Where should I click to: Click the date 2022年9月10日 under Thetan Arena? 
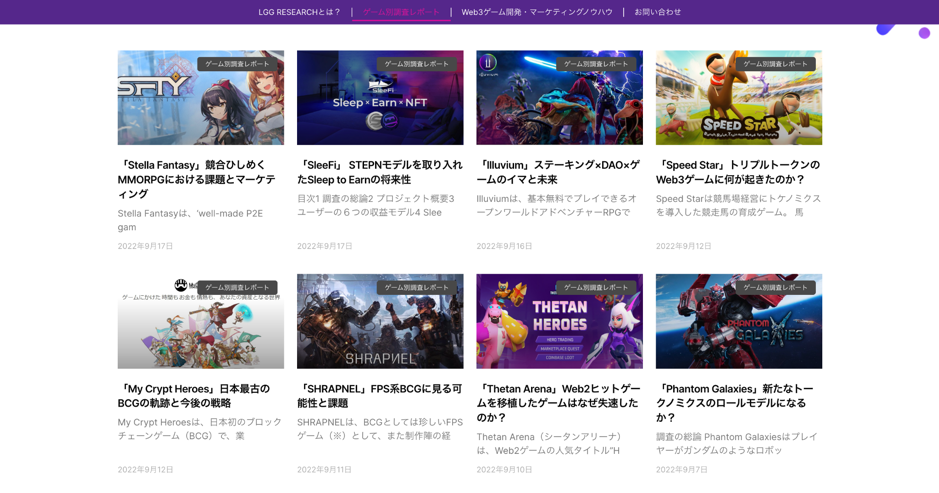click(504, 470)
